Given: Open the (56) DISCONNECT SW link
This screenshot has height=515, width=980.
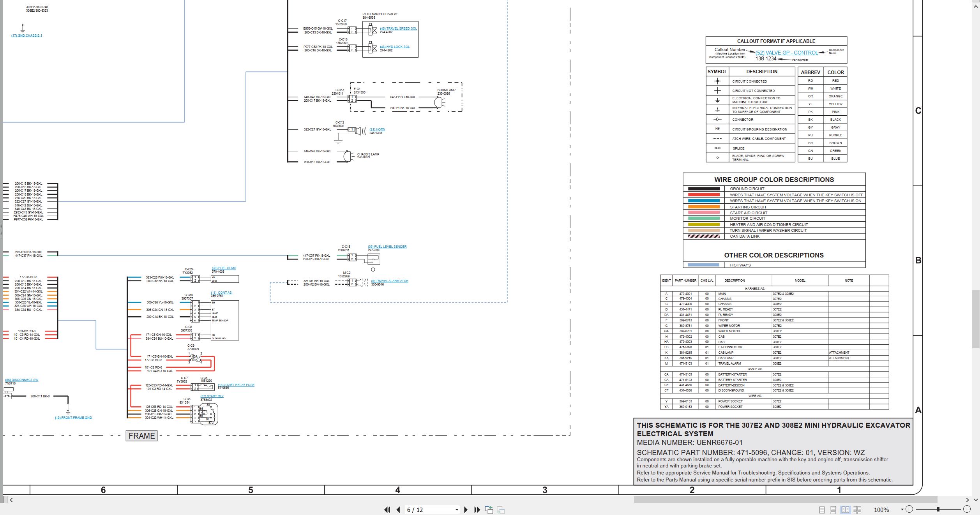Looking at the screenshot, I should coord(22,380).
